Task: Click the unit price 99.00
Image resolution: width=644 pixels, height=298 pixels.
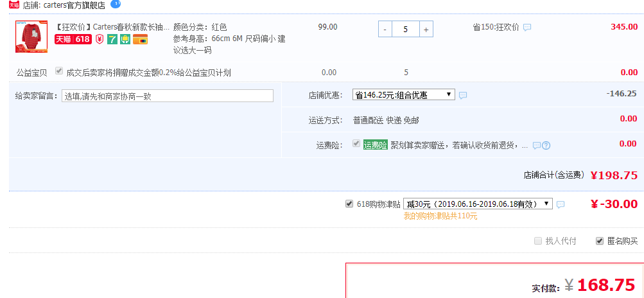Action: 327,27
